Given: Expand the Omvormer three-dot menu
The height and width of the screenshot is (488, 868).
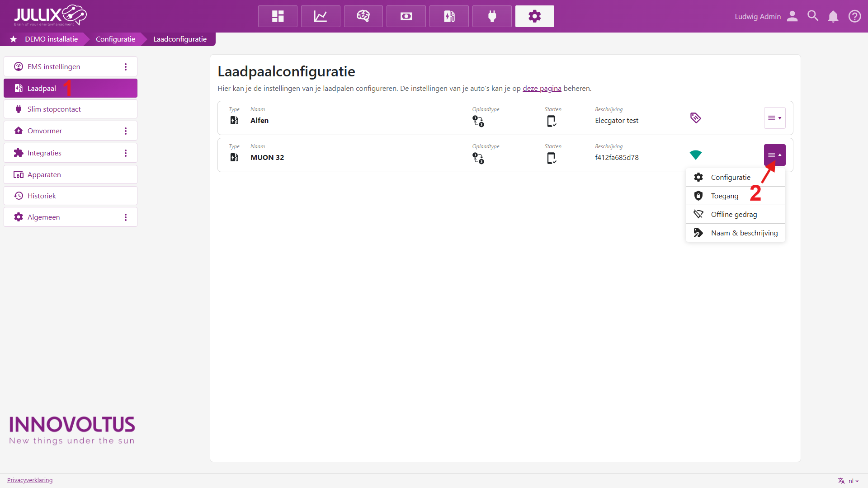Looking at the screenshot, I should 126,131.
